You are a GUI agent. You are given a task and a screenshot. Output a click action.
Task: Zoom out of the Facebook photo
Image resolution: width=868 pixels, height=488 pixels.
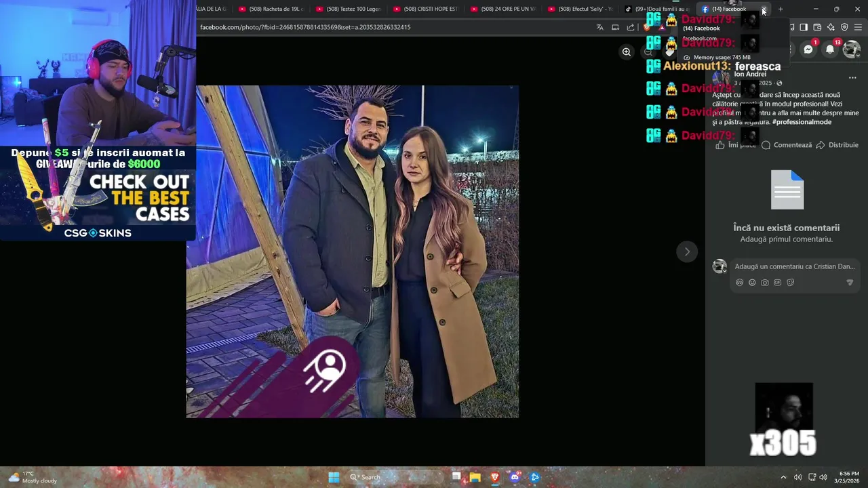coord(648,52)
